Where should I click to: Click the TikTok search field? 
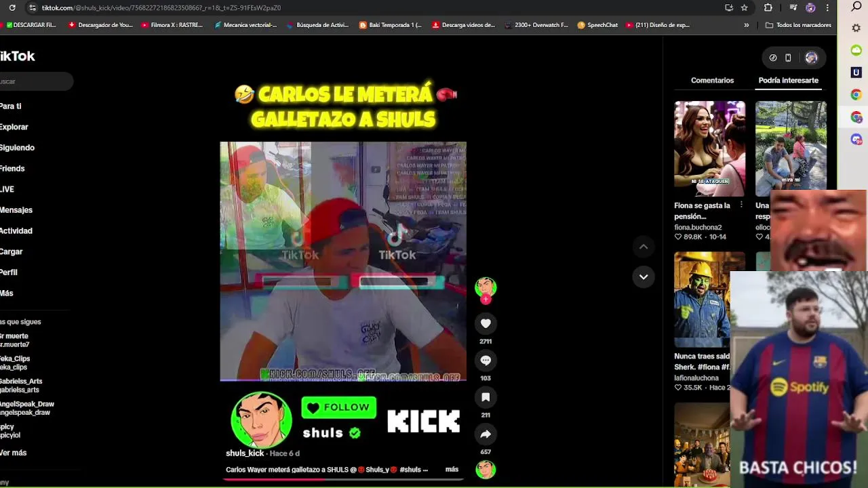[x=35, y=81]
